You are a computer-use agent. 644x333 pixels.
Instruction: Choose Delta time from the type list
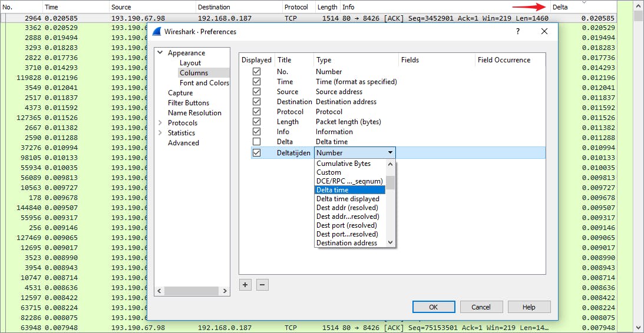[350, 190]
